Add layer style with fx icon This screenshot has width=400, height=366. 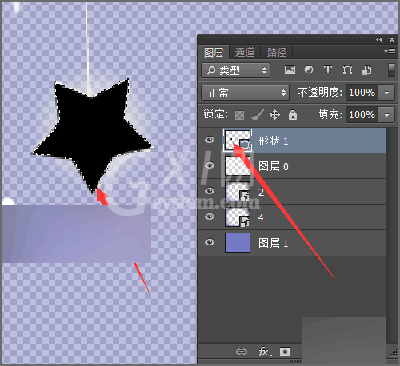pos(264,352)
